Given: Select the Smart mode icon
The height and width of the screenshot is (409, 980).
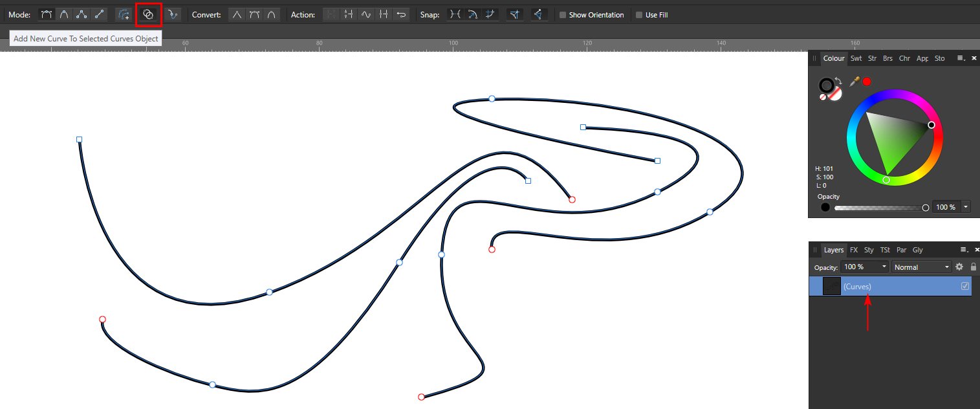Looking at the screenshot, I should pyautogui.click(x=64, y=14).
